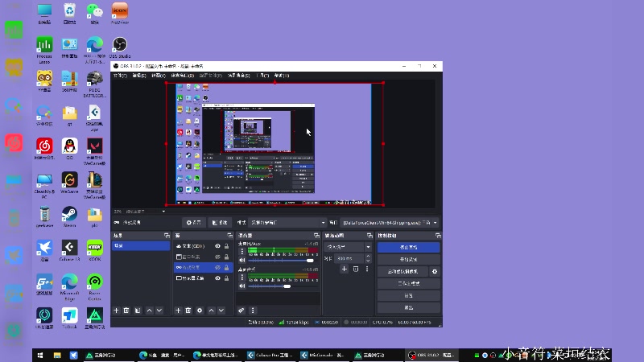Open KOOK desktop shortcut

pos(95,251)
